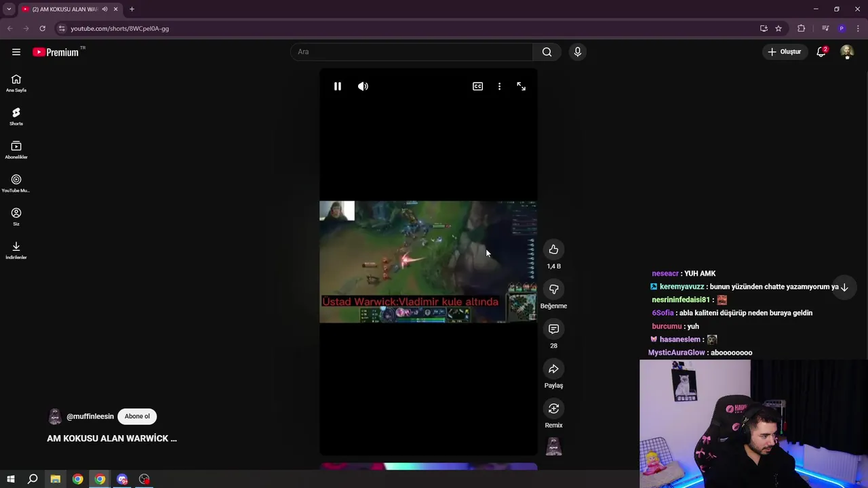Open Shorts in the sidebar
Viewport: 868px width, 488px height.
click(x=16, y=117)
